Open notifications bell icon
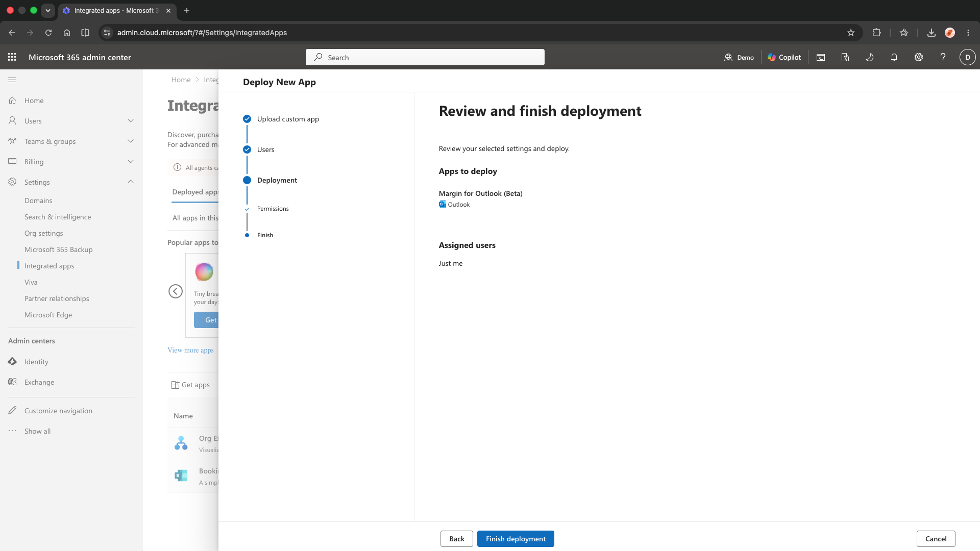The image size is (980, 551). coord(894,57)
